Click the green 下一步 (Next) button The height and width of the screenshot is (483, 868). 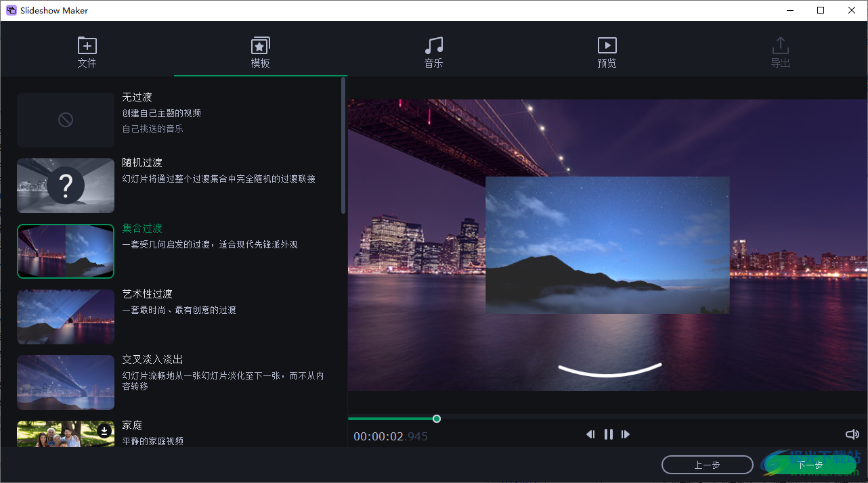(x=810, y=465)
